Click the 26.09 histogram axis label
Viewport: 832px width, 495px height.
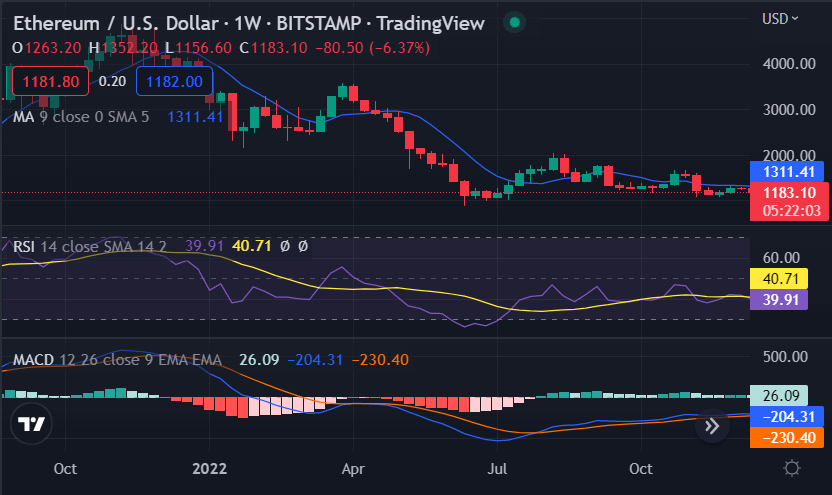point(779,395)
